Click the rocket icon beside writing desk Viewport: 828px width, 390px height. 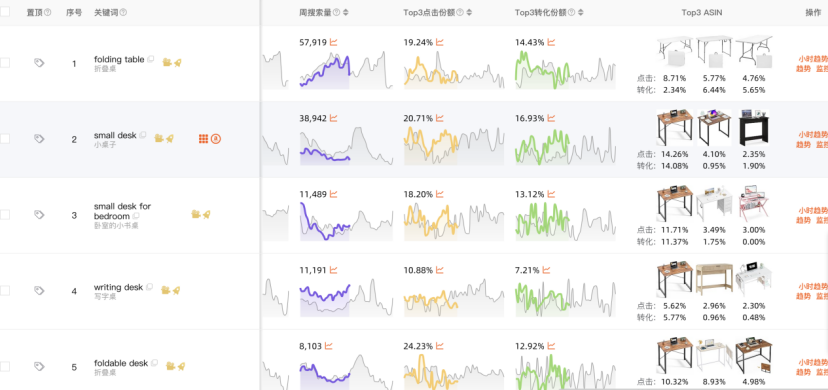click(x=176, y=290)
